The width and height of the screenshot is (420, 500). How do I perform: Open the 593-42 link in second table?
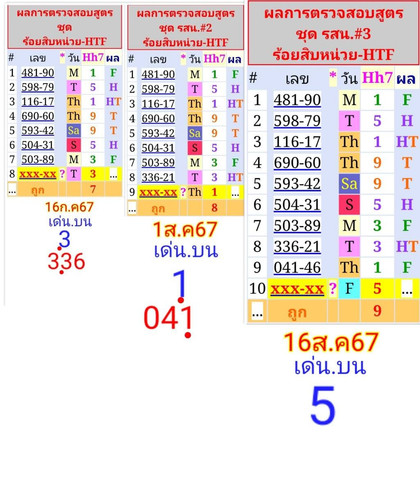pos(158,133)
